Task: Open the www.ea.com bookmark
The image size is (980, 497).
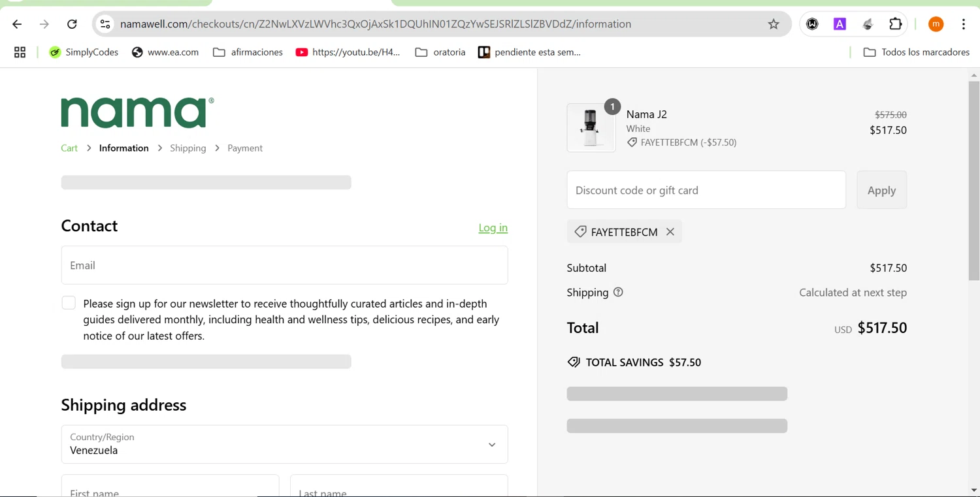Action: (165, 52)
